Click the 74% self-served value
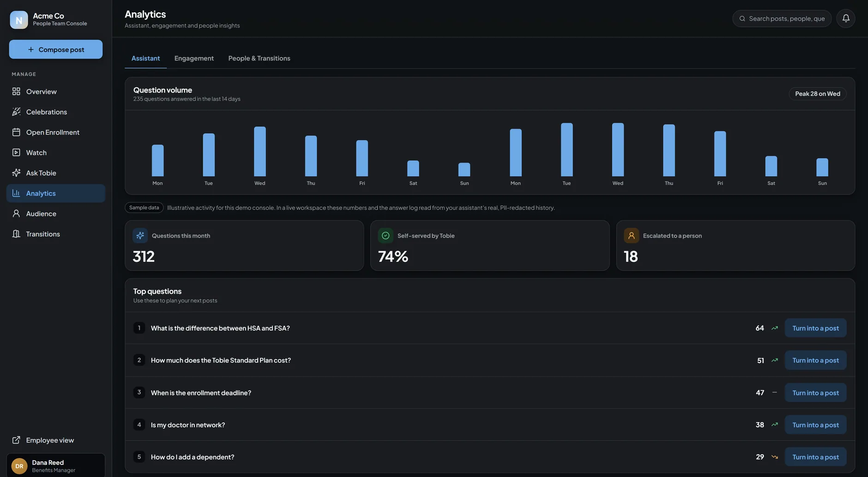 (393, 256)
